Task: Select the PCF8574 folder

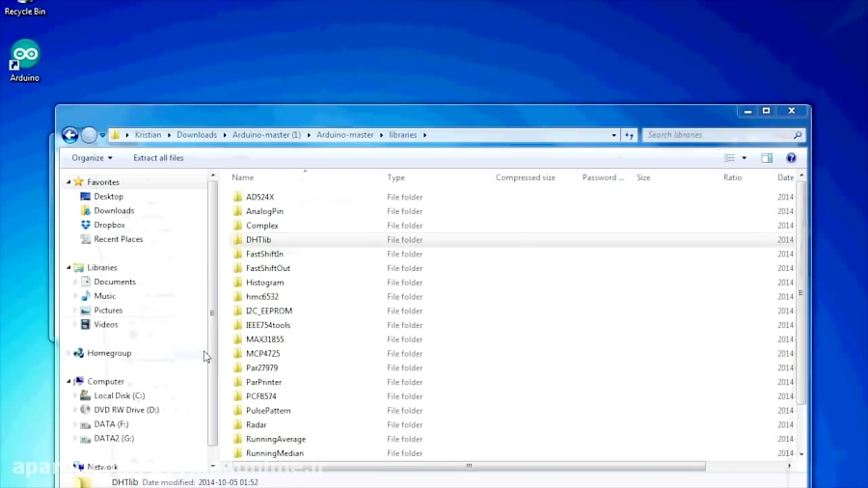Action: [x=260, y=396]
